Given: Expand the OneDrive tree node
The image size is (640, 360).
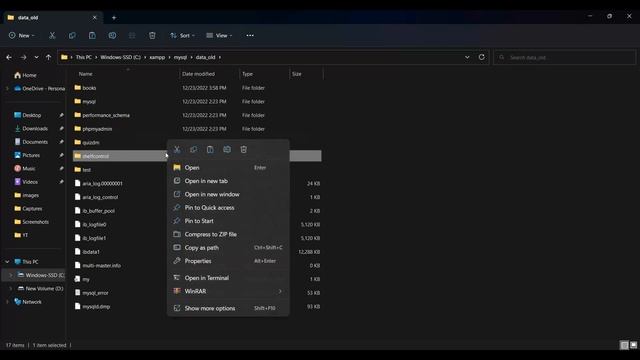Looking at the screenshot, I should click(x=7, y=89).
